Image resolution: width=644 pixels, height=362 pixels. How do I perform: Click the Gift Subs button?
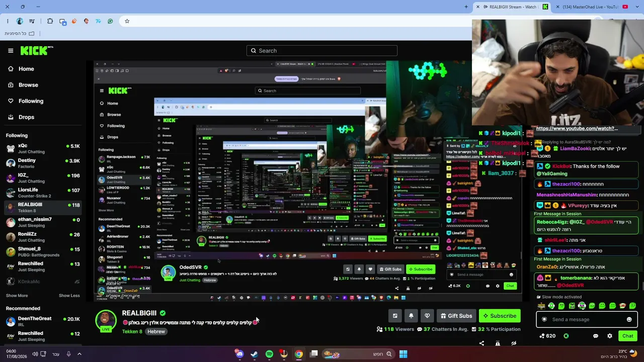[456, 316]
